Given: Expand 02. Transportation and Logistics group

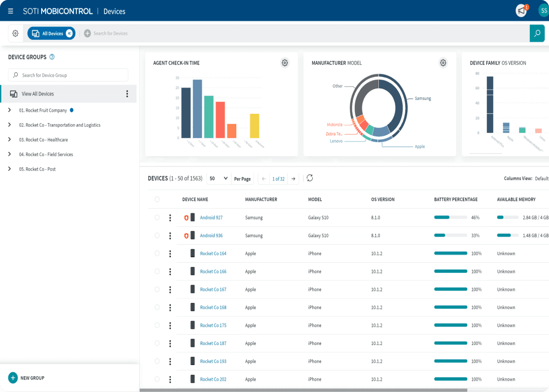Looking at the screenshot, I should [9, 124].
